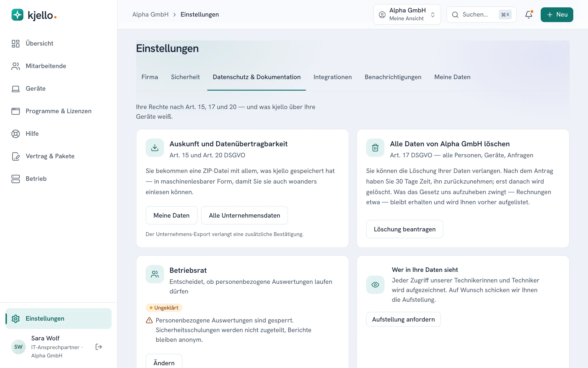
Task: Open Übersicht dashboard icon in sidebar
Action: click(x=16, y=43)
